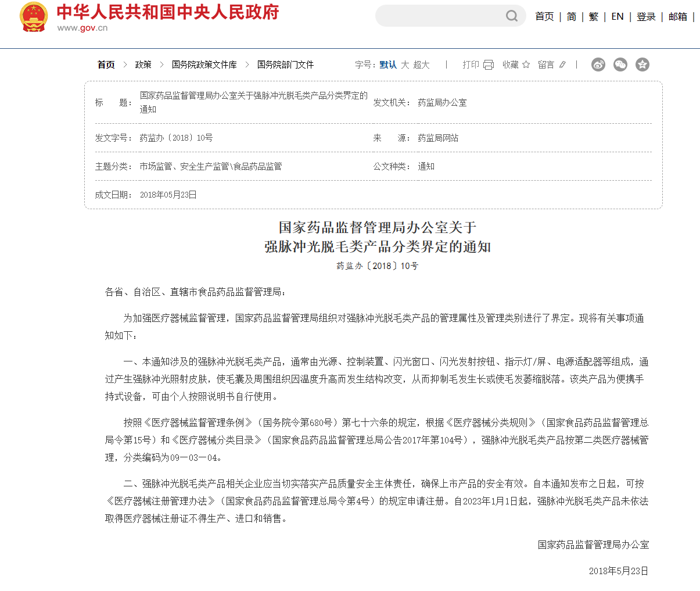Switch to traditional Chinese 繁

coord(593,16)
